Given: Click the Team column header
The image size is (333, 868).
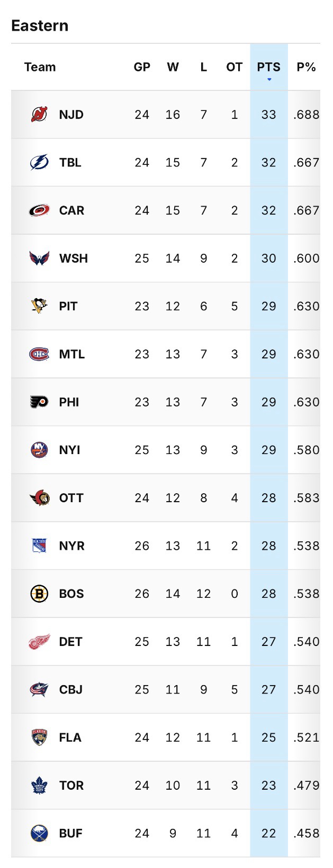Looking at the screenshot, I should tap(40, 67).
